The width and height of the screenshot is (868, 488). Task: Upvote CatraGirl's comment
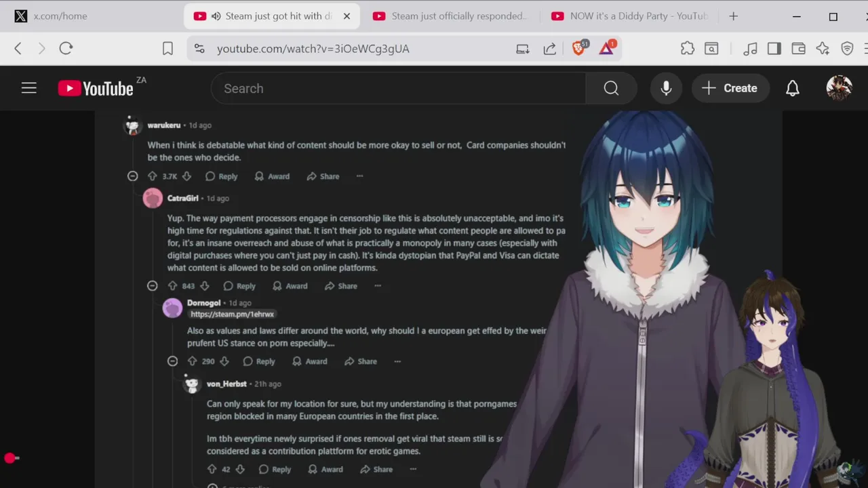tap(172, 286)
